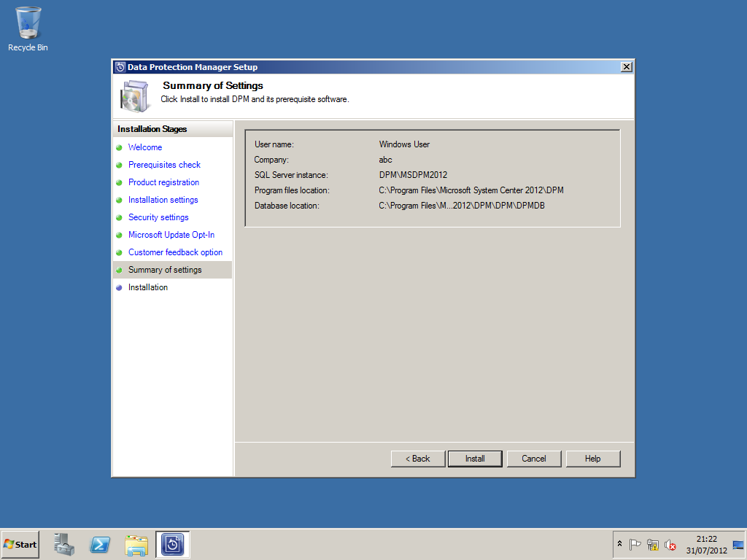Click the 'Database location:' label
The height and width of the screenshot is (560, 747).
click(287, 205)
